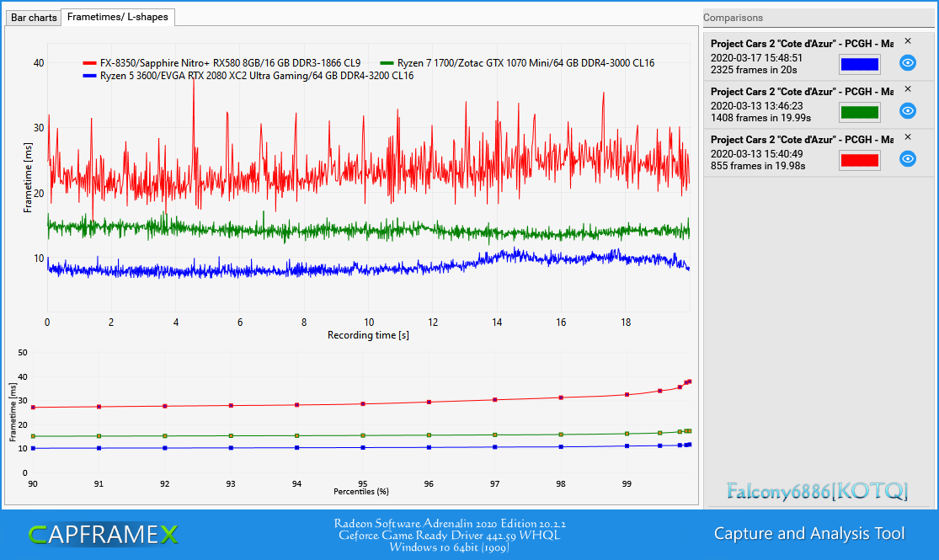The height and width of the screenshot is (560, 939).
Task: Remove the 2020-03-13 15:40:49 comparison entry
Action: point(908,137)
